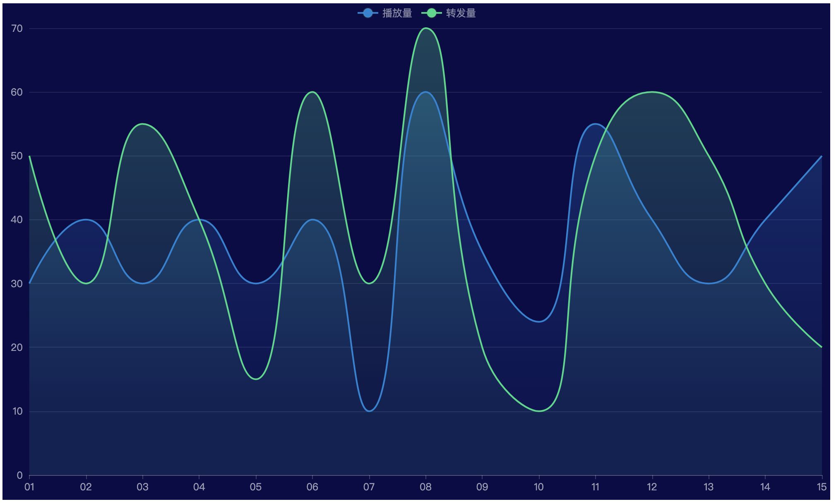Click x-axis label 01
The width and height of the screenshot is (836, 504).
[x=29, y=487]
